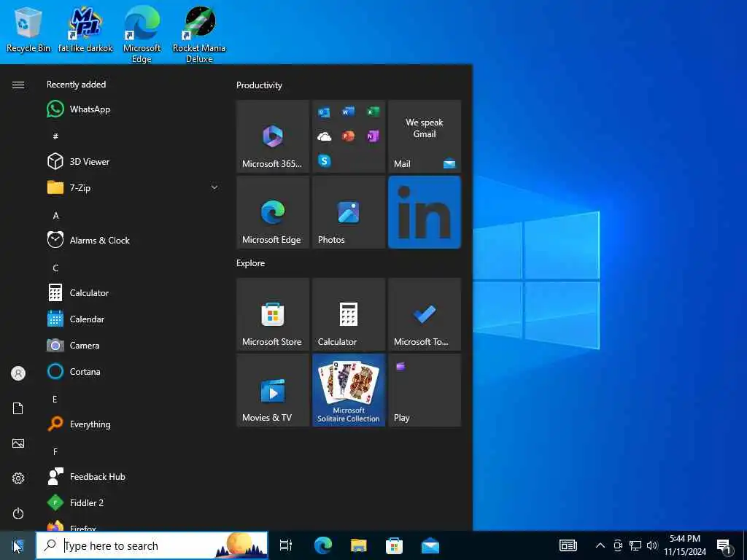Open the Calculator tile under Explore
This screenshot has height=560, width=747.
pyautogui.click(x=349, y=314)
